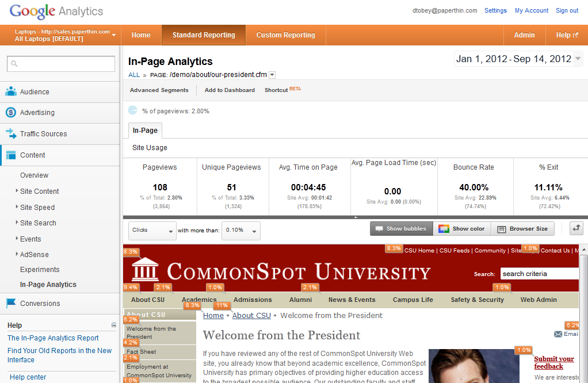Open the page path dropdown arrow
Image resolution: width=588 pixels, height=383 pixels.
point(272,75)
